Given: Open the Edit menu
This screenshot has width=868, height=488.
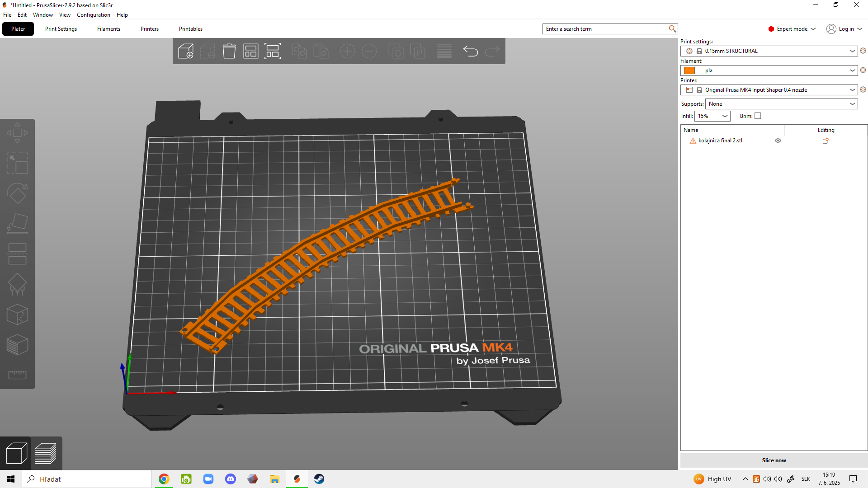Looking at the screenshot, I should tap(22, 15).
